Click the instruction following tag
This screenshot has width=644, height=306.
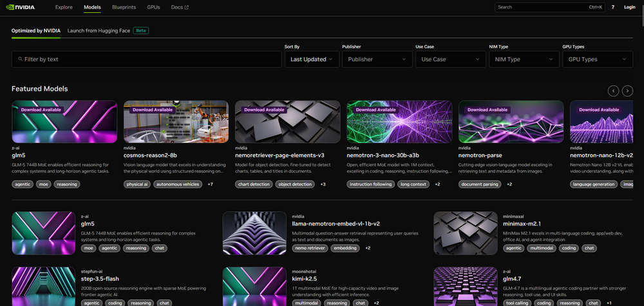point(370,184)
